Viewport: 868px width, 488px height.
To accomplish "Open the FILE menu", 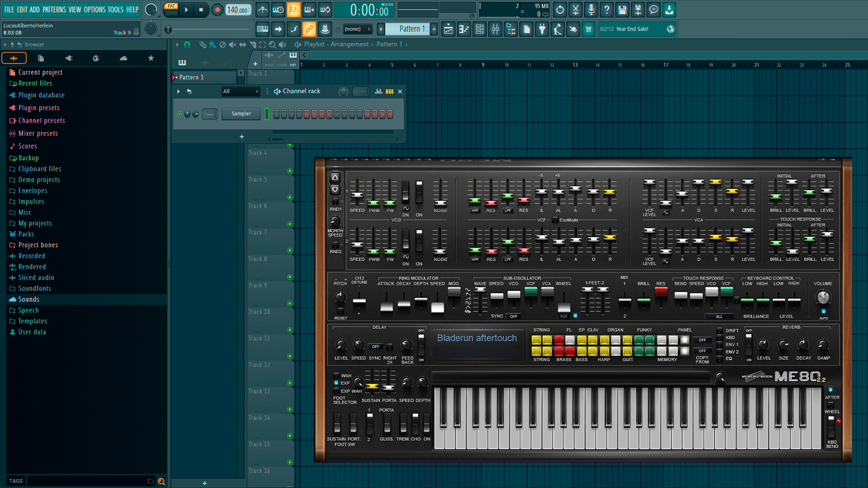I will [x=9, y=10].
